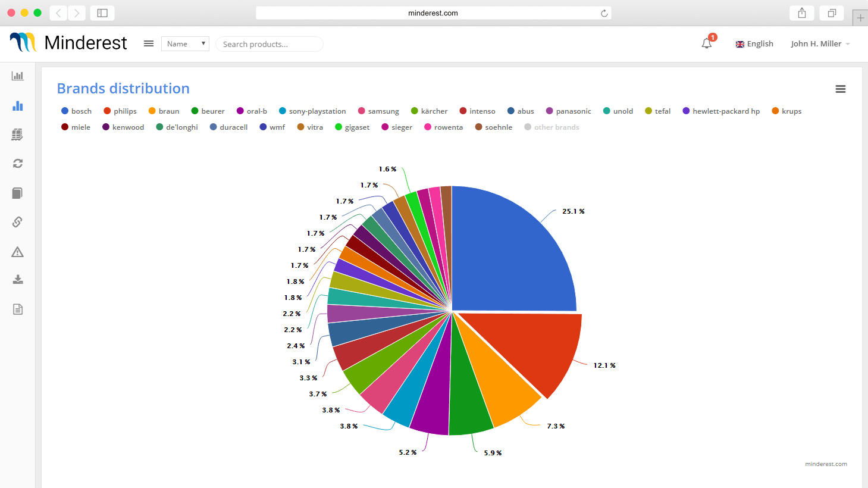Open the notification bell with badge
The image size is (868, 488).
coord(707,43)
